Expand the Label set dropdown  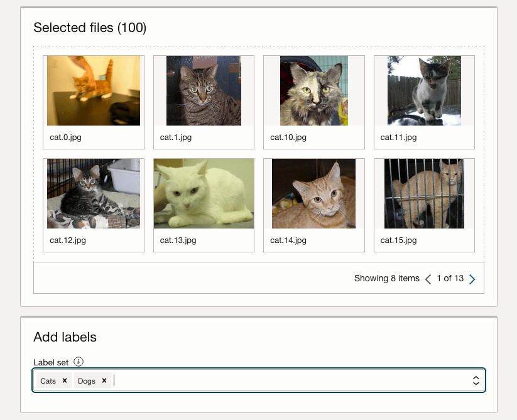pos(476,380)
